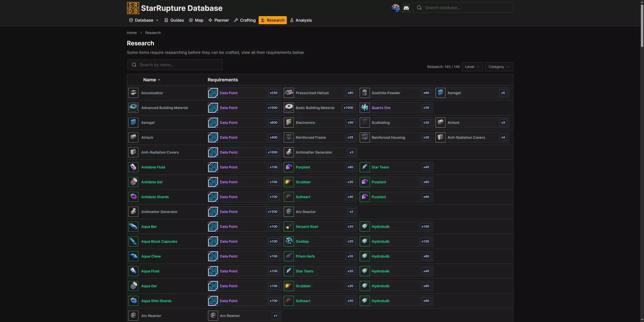Click the colorful globe language icon
644x322 pixels.
point(395,8)
